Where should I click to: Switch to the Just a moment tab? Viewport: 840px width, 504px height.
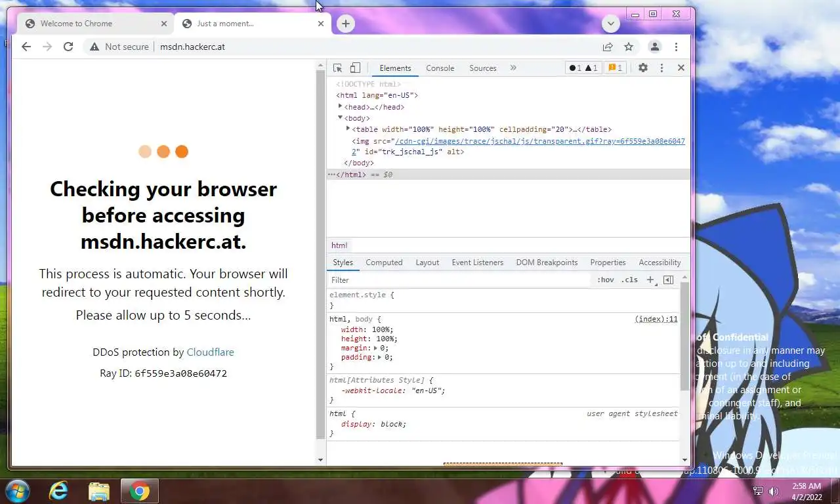click(253, 24)
